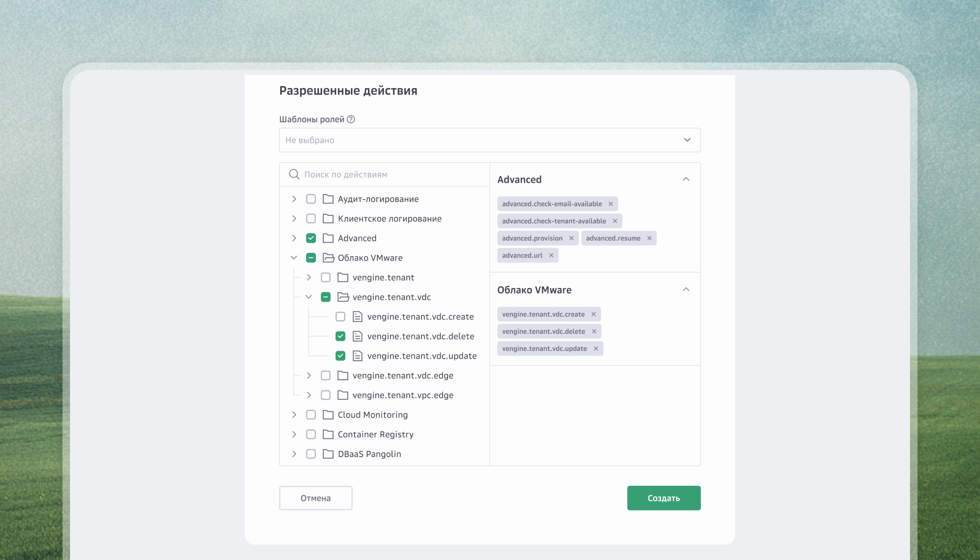Screen dimensions: 980x560
Task: Click the advanced.provision tag text
Action: 532,238
